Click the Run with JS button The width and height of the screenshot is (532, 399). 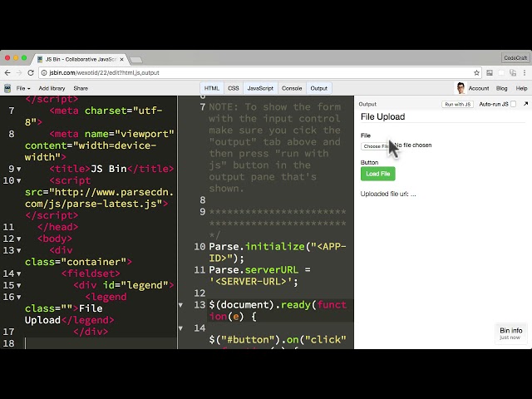[457, 104]
